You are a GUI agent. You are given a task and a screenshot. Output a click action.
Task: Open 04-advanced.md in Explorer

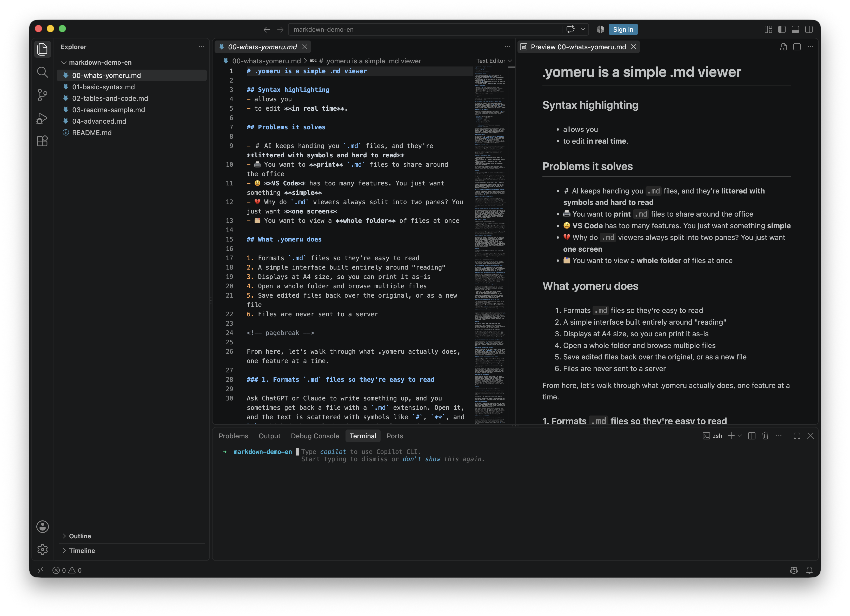pos(131,121)
